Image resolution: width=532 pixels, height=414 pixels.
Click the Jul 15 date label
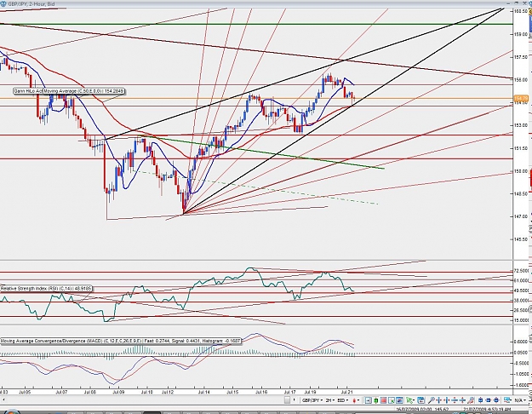tap(232, 392)
